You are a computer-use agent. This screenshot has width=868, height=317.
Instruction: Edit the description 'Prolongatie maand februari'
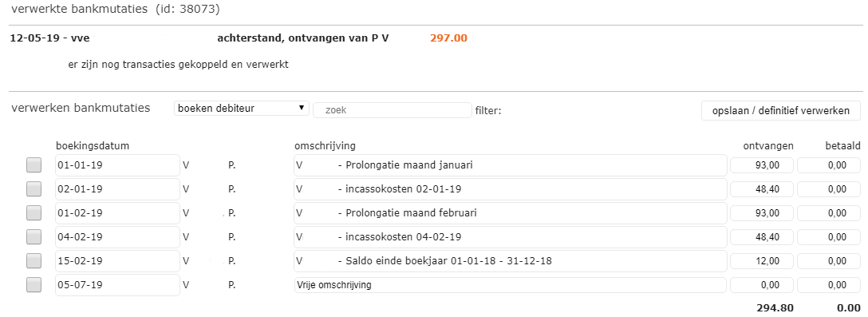tap(510, 213)
